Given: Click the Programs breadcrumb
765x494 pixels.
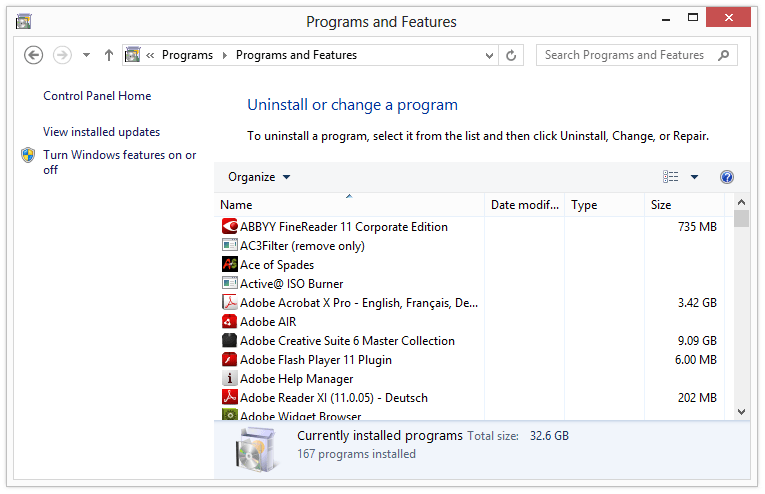Looking at the screenshot, I should [x=187, y=55].
